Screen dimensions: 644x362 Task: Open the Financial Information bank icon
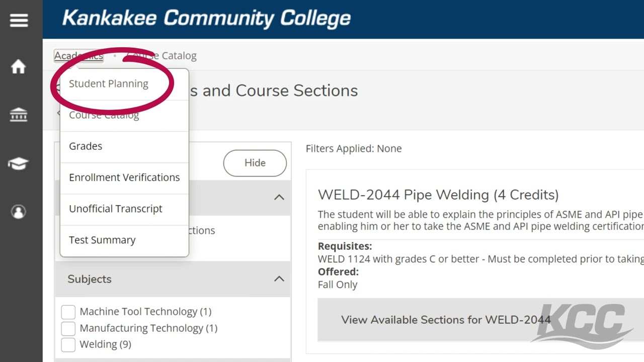pos(19,115)
